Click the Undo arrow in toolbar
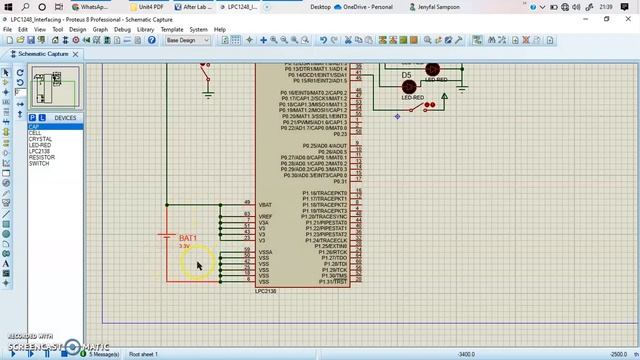 click(323, 40)
